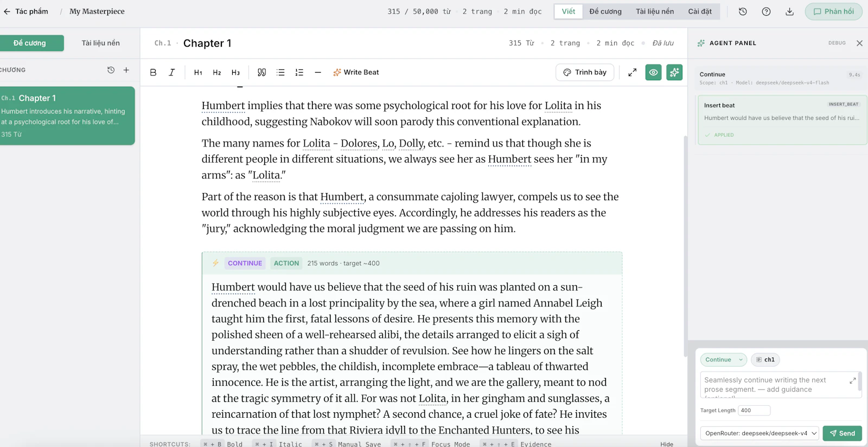This screenshot has height=447, width=868.
Task: Open the version history clock icon in header
Action: click(743, 11)
